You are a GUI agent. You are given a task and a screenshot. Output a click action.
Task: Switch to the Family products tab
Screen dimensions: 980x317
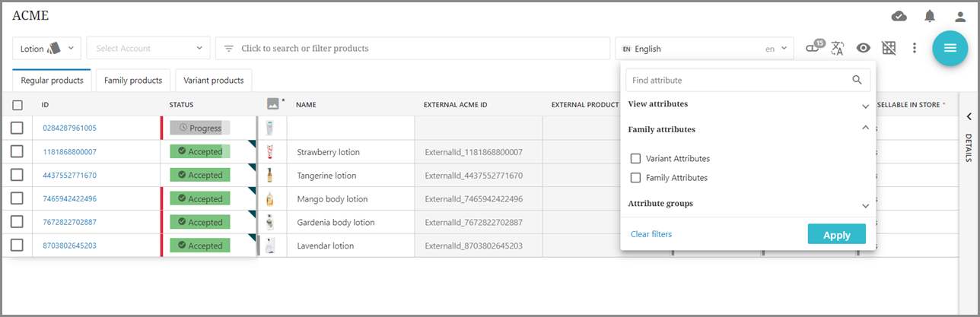133,80
